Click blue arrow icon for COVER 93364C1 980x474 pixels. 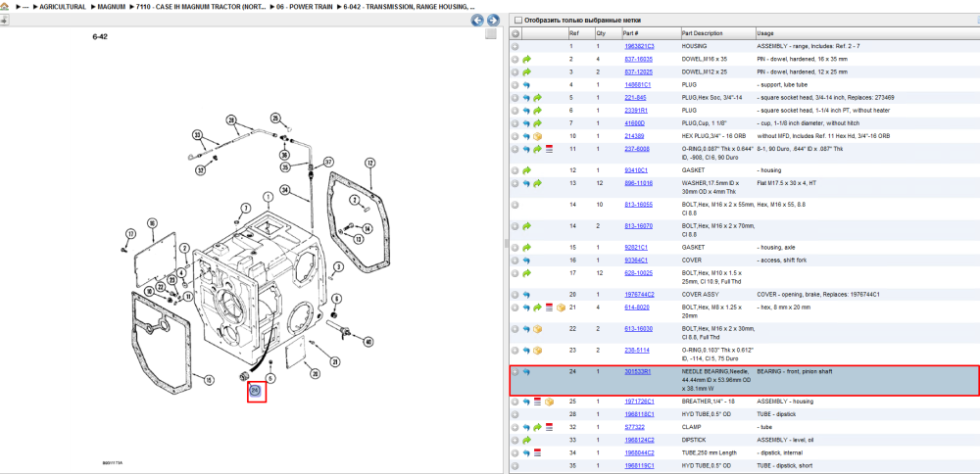(x=527, y=261)
